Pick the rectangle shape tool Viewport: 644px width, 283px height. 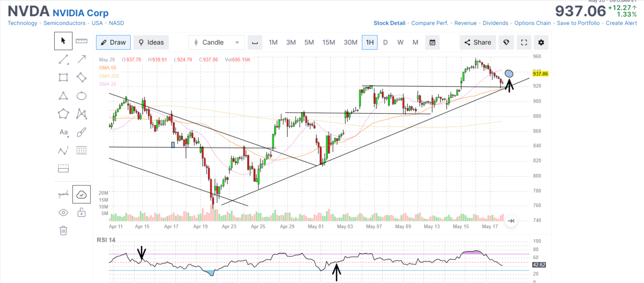click(x=63, y=77)
